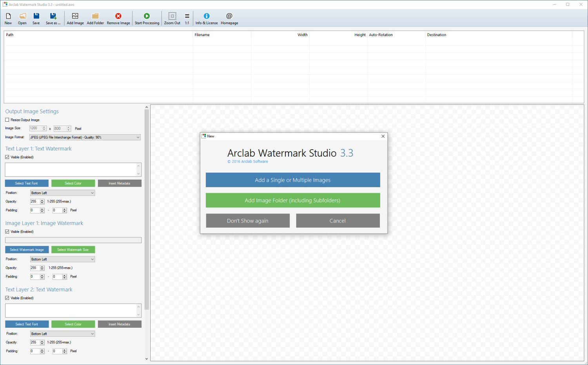The width and height of the screenshot is (588, 365).
Task: Toggle Visible (Enabled) for Image Layer 1
Action: 7,232
